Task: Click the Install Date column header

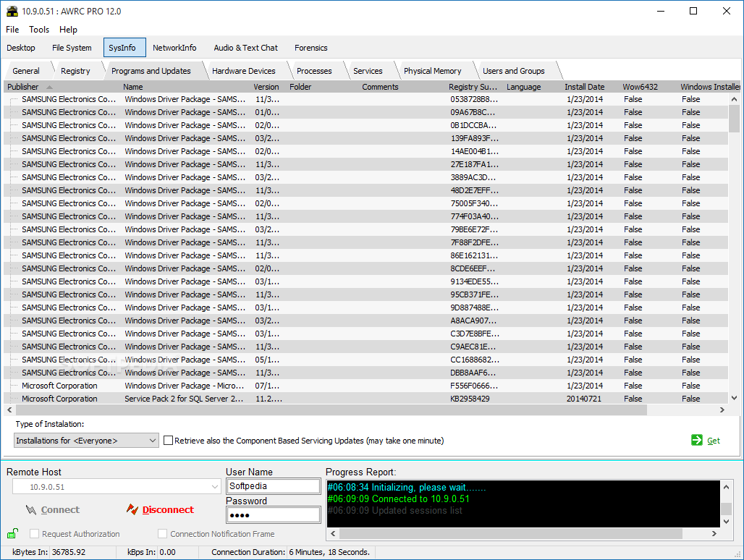Action: pyautogui.click(x=585, y=87)
